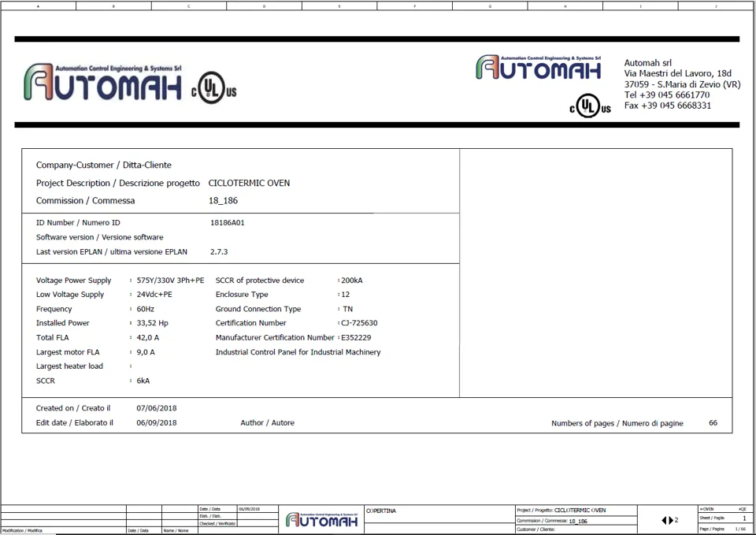Select the certification number 'CJ-725630'
756x535 pixels.
[x=359, y=323]
